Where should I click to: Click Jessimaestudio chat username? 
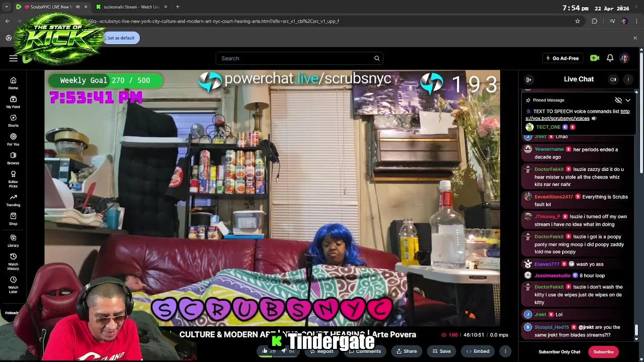[x=552, y=276]
